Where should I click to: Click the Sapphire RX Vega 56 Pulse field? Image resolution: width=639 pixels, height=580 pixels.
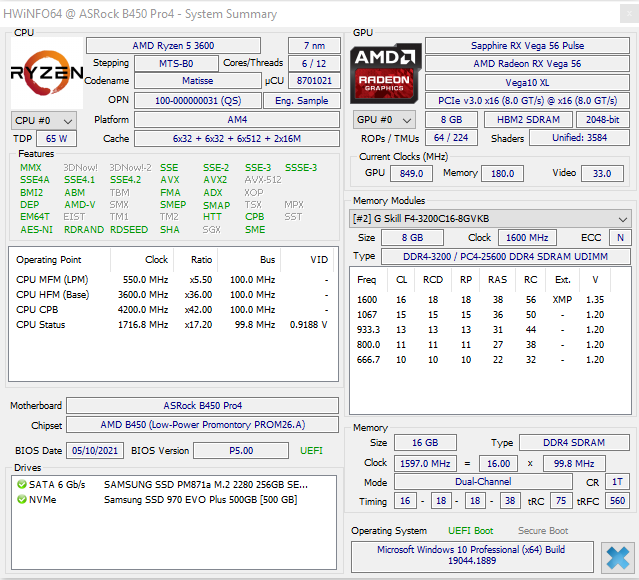coord(527,46)
